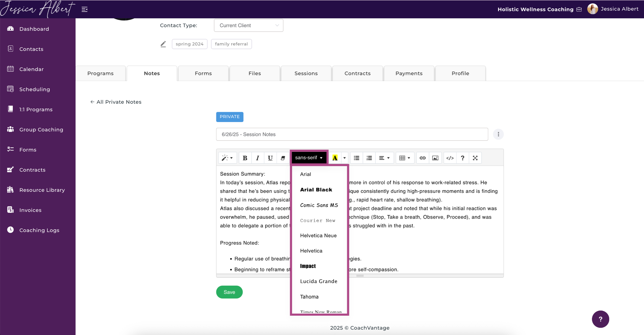Open the editor help question icon
Image resolution: width=644 pixels, height=335 pixels.
462,158
